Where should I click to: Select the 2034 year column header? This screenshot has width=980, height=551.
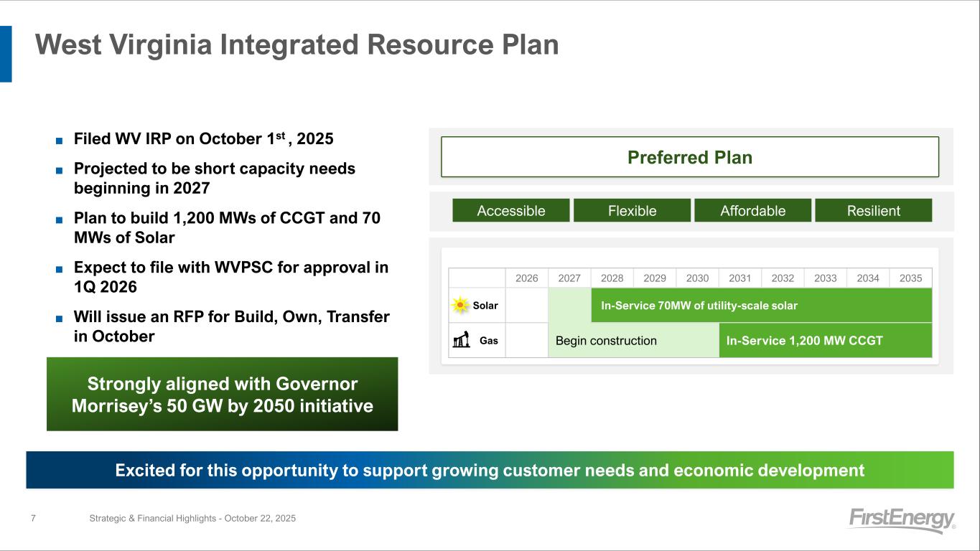pos(868,278)
